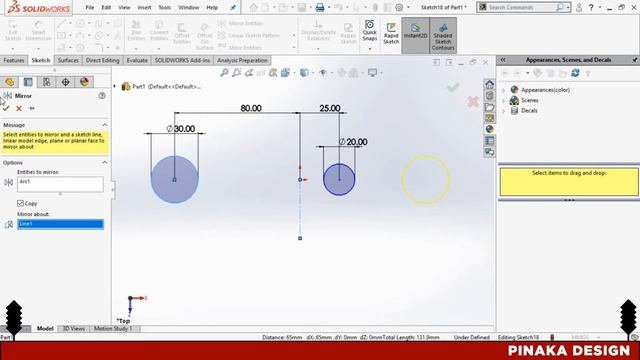Expand Appearances(color) tree node
Screen dimensions: 640x360
(503, 90)
